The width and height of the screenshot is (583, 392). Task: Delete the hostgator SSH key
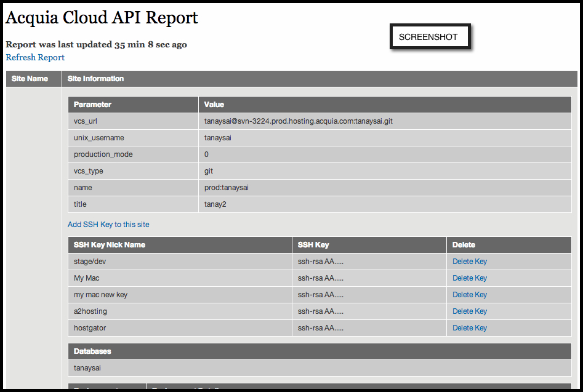click(469, 328)
